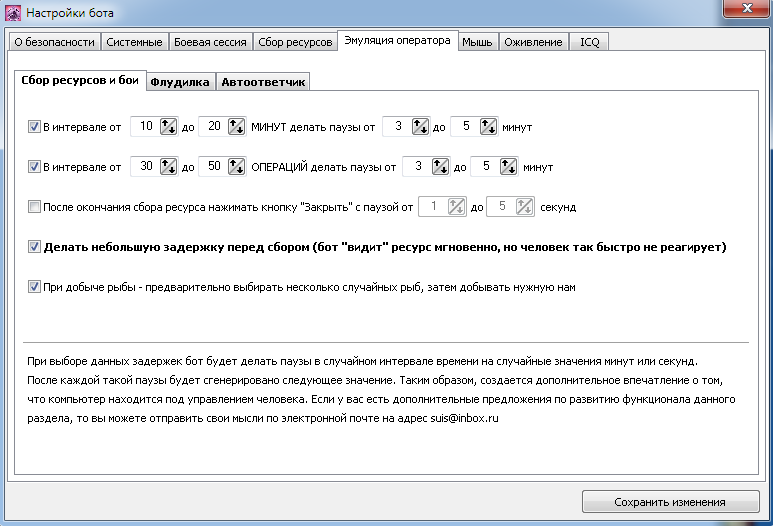
Task: Toggle the ОПЕРАЦИЙ interval pause checkbox
Action: (x=34, y=167)
